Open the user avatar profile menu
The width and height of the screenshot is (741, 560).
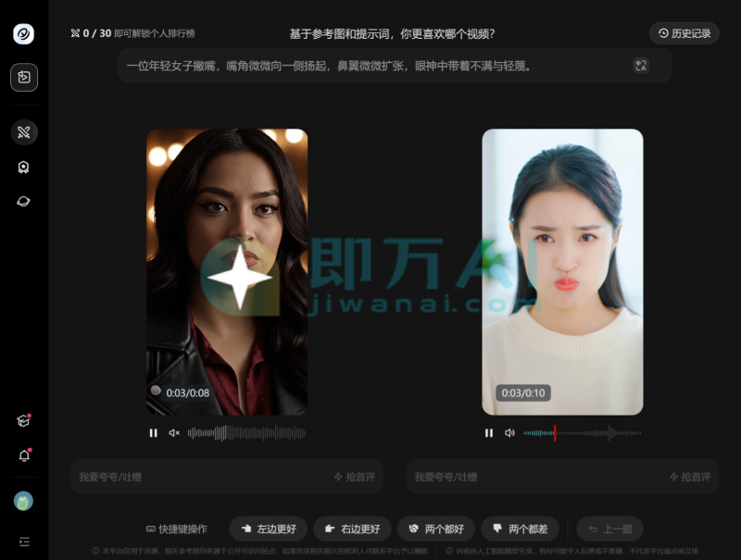pos(24,501)
